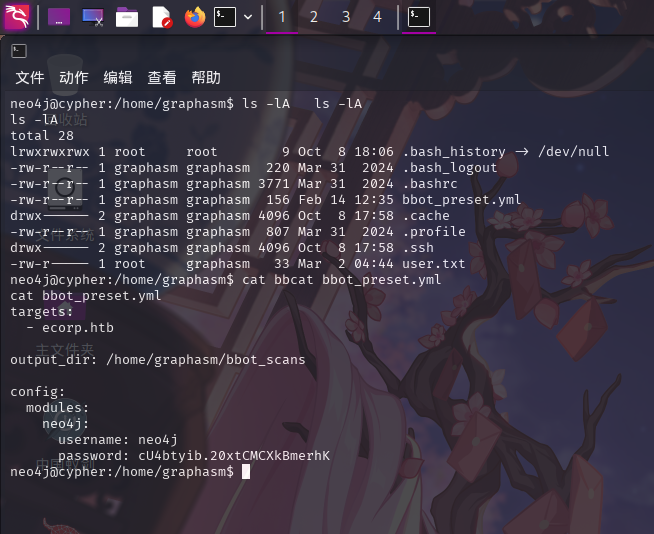Click the 'total 28' line
The height and width of the screenshot is (534, 654).
(42, 136)
